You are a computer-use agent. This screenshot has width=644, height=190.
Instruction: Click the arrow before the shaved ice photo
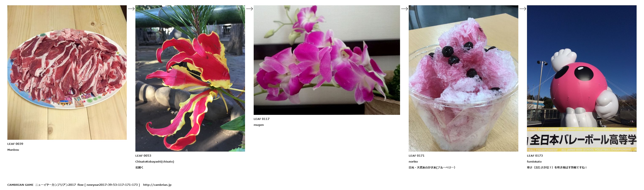tap(404, 9)
